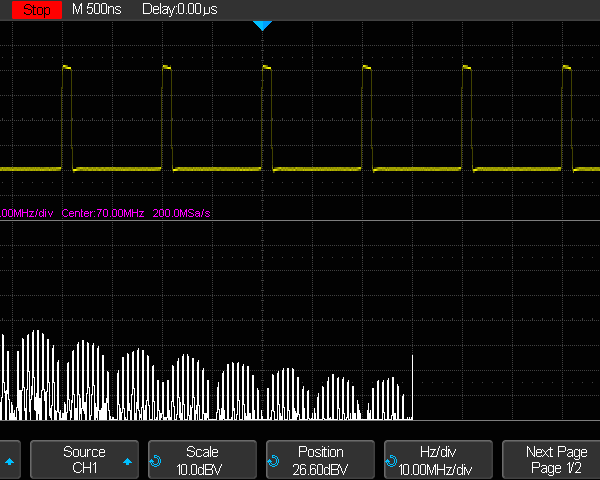Click the rotary knob icon beside Scale
Screen dimensions: 600x480
point(155,462)
